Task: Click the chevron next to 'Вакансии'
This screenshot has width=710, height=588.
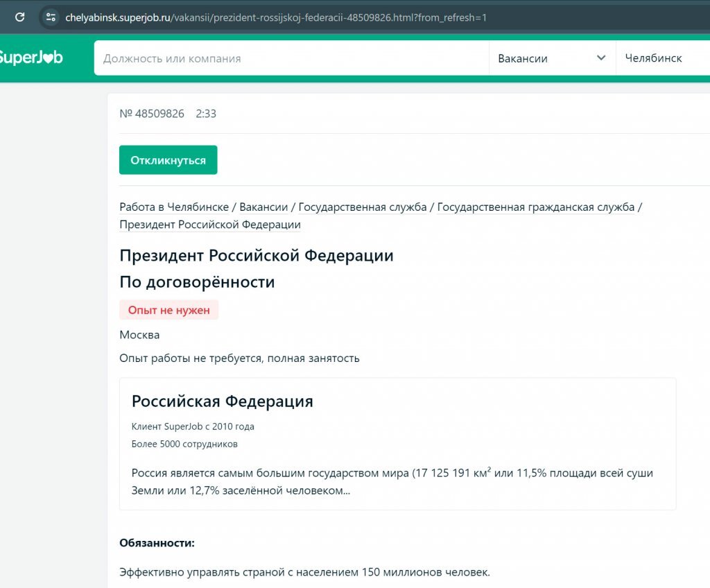Action: click(601, 58)
